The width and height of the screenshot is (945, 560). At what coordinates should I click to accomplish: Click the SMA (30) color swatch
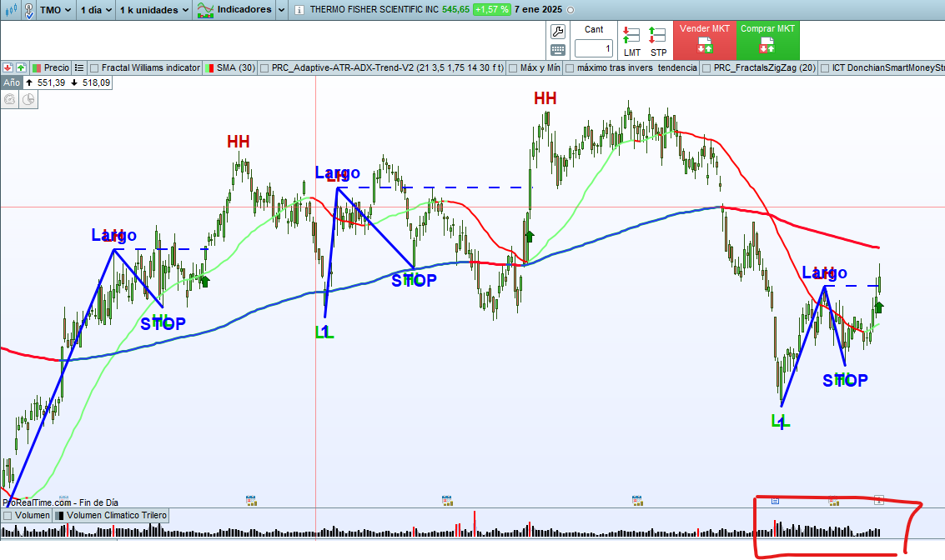click(x=209, y=68)
